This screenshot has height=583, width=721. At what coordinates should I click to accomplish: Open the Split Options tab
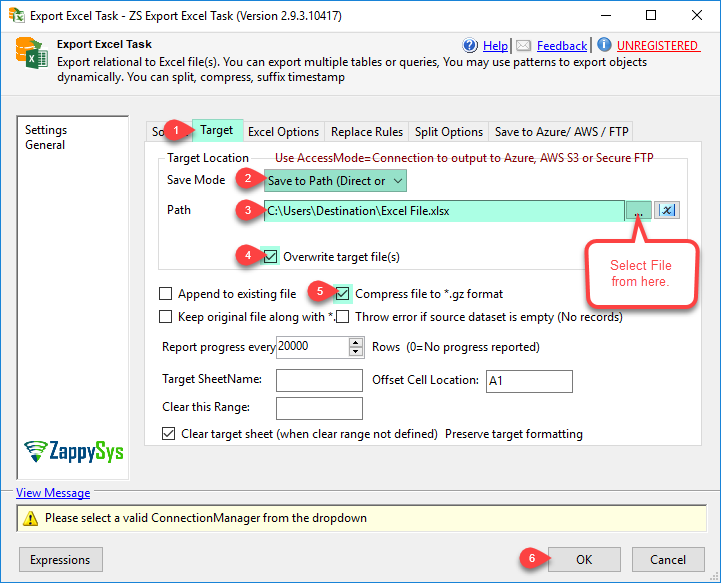[x=449, y=132]
